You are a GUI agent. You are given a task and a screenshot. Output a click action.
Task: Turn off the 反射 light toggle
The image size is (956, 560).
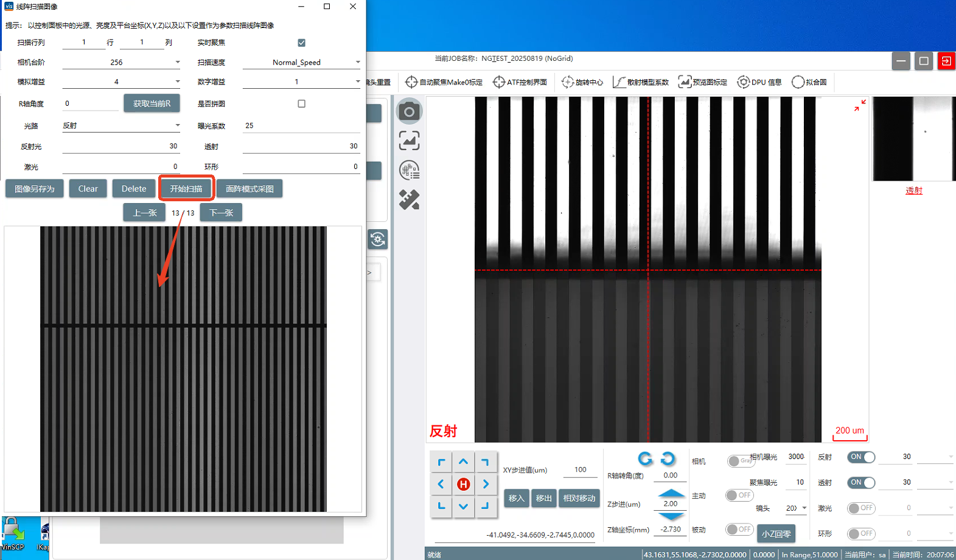pyautogui.click(x=861, y=457)
